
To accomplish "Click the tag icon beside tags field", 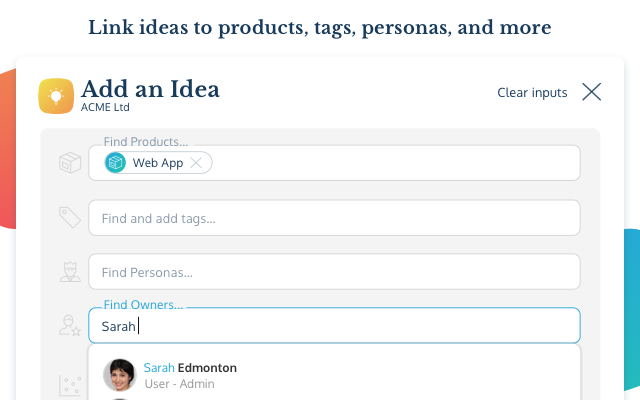I will coord(70,217).
